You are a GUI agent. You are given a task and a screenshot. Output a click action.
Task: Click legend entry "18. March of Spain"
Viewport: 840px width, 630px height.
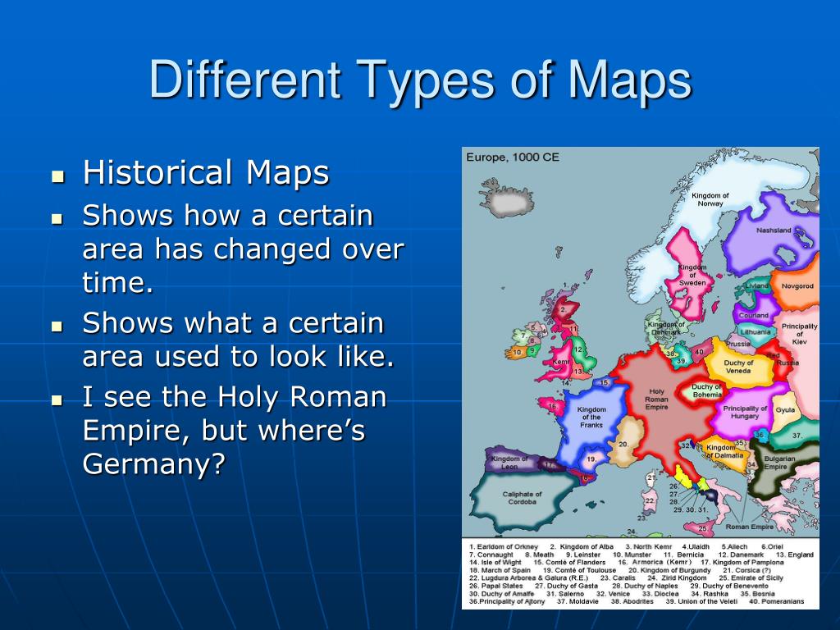click(x=500, y=570)
